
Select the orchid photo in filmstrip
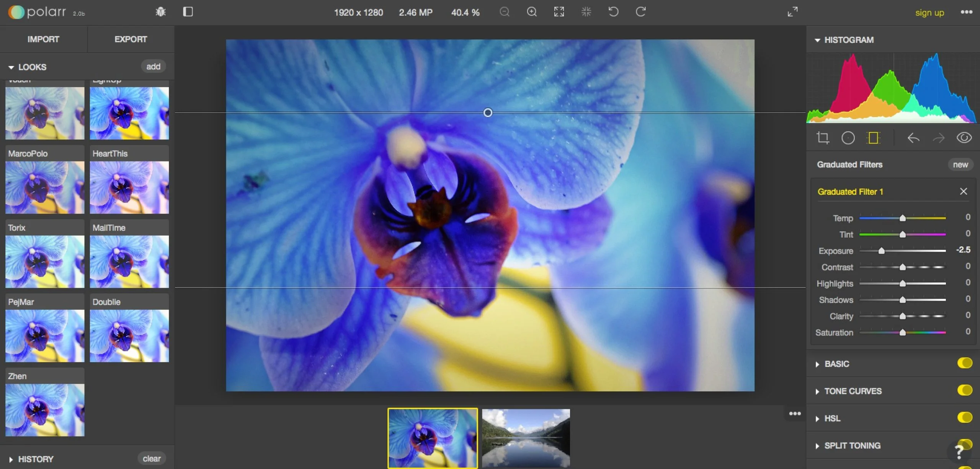coord(433,438)
